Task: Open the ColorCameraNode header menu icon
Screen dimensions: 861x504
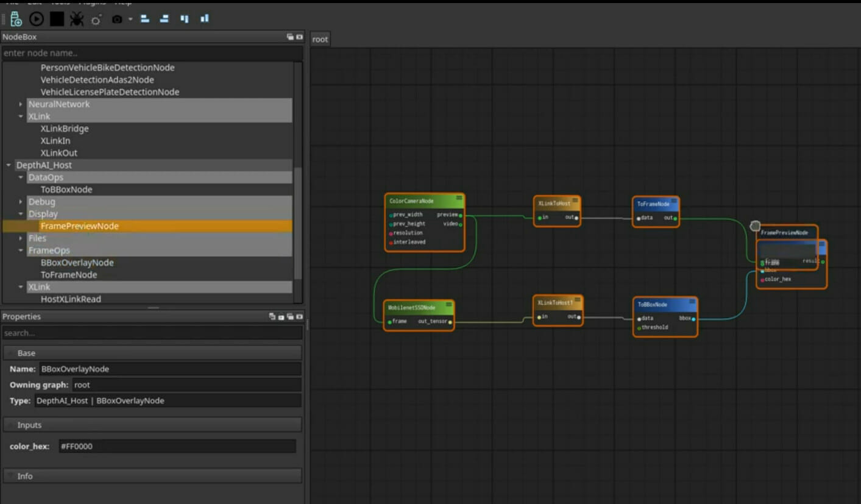Action: [458, 198]
